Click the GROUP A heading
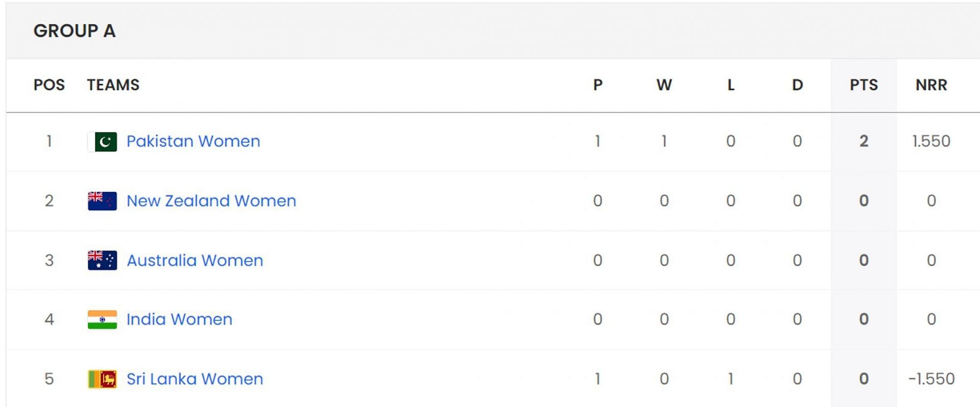Image resolution: width=980 pixels, height=407 pixels. coord(75,31)
